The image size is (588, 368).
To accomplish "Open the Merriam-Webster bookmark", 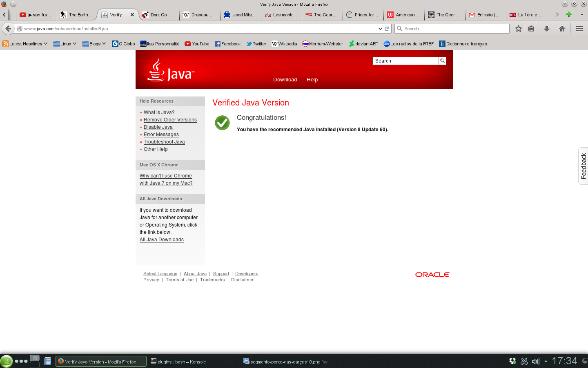I will pos(323,44).
